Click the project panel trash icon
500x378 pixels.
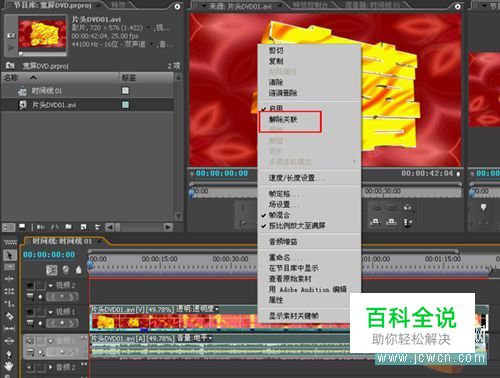[x=97, y=227]
